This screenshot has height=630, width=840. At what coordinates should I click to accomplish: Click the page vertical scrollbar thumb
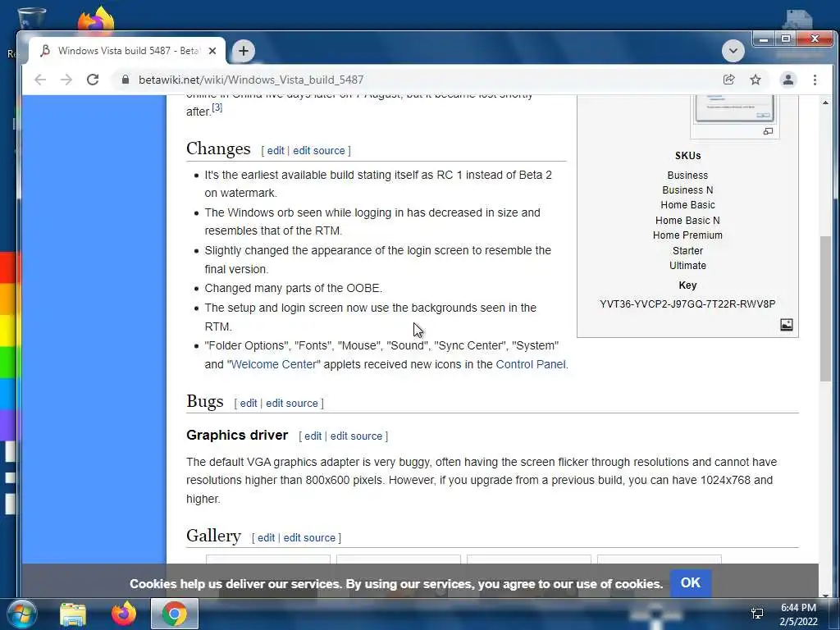coord(825,308)
